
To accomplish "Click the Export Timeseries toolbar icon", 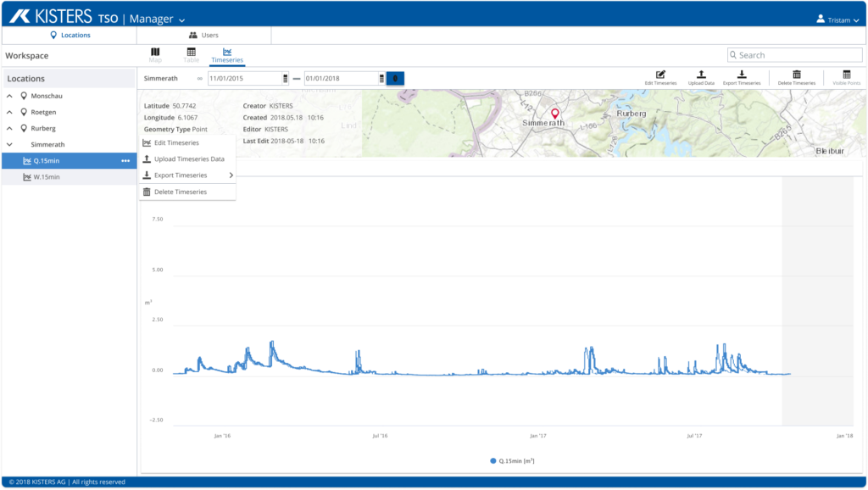I will click(x=742, y=75).
